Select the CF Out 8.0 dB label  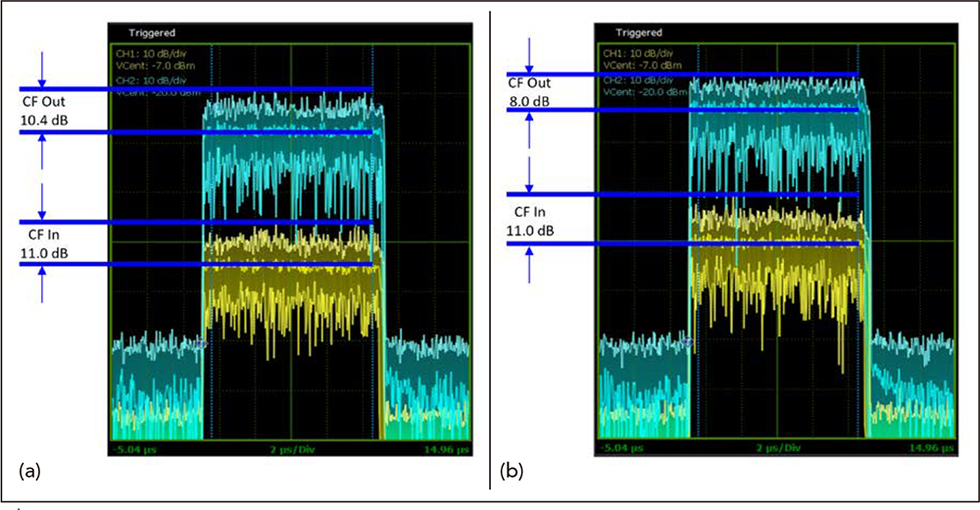pos(530,91)
